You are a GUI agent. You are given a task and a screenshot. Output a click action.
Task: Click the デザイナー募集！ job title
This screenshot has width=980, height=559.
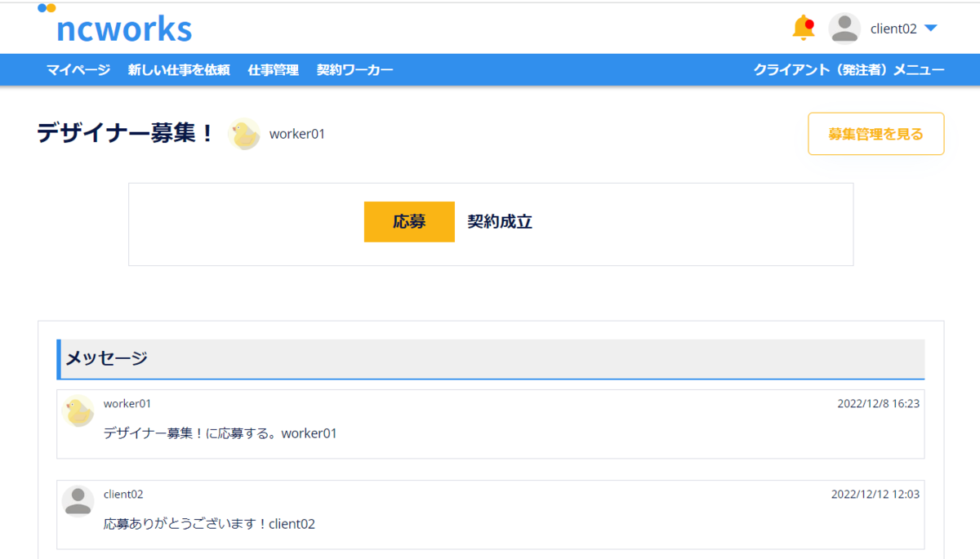coord(126,133)
